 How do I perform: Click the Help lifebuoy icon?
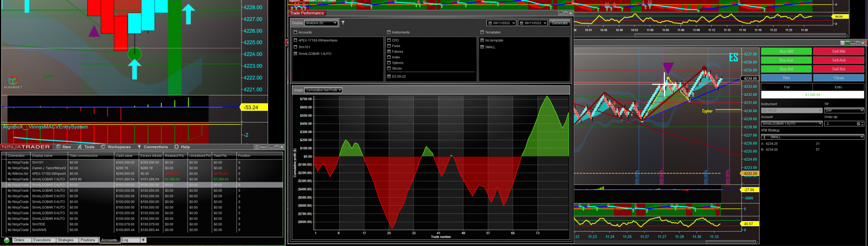tap(177, 147)
